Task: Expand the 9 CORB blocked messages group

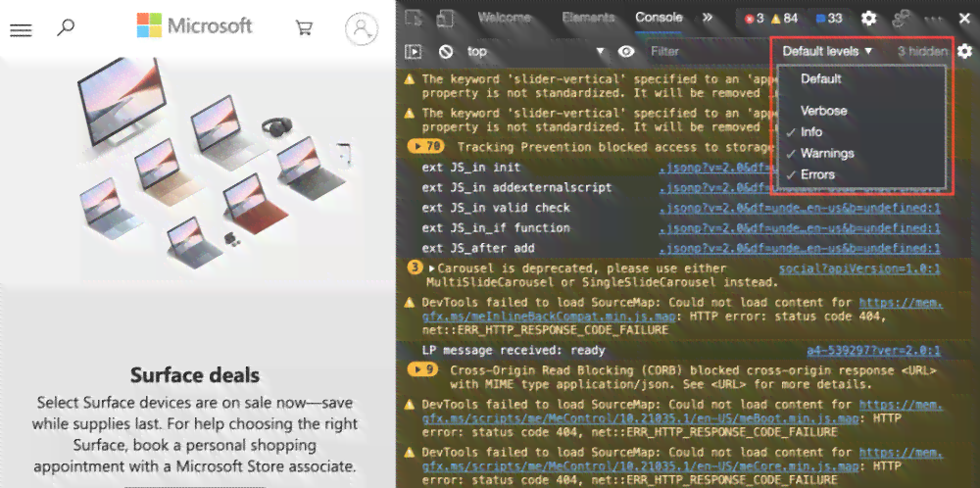Action: click(x=421, y=369)
